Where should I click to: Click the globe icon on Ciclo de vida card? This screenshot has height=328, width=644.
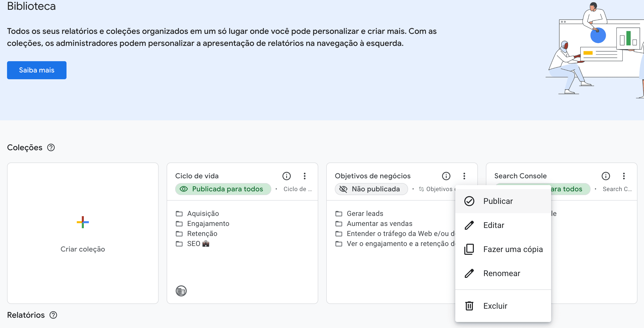(181, 291)
